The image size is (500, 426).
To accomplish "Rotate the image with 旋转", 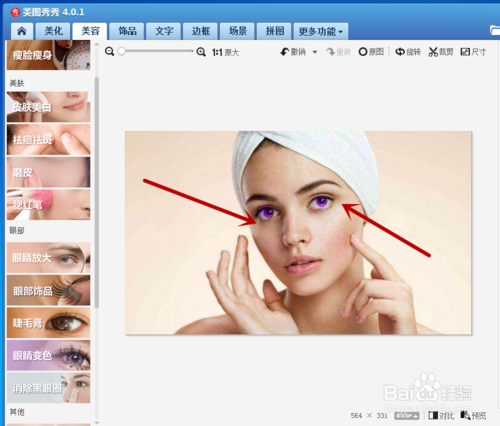I will (x=408, y=52).
